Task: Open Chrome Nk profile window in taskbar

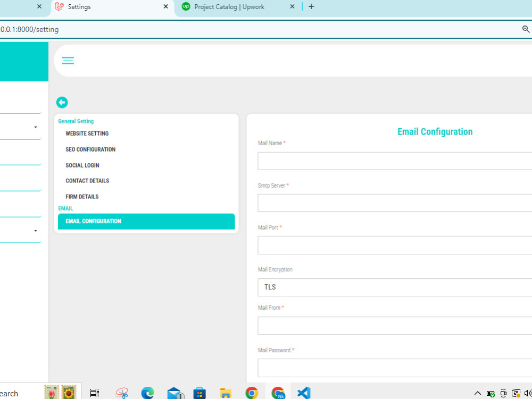Action: (278, 393)
